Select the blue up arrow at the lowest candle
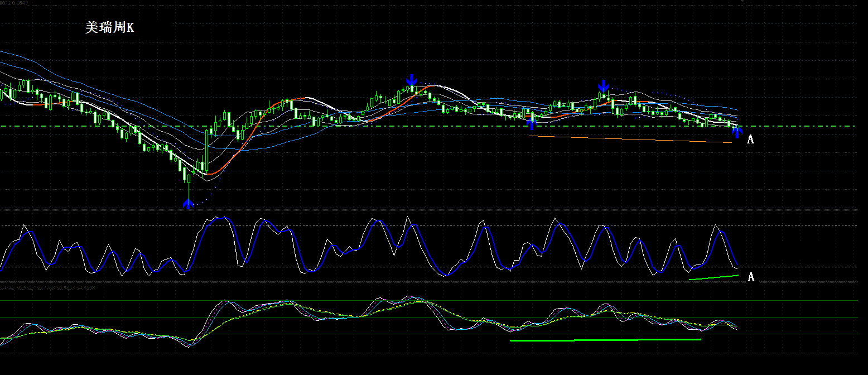 (x=189, y=204)
